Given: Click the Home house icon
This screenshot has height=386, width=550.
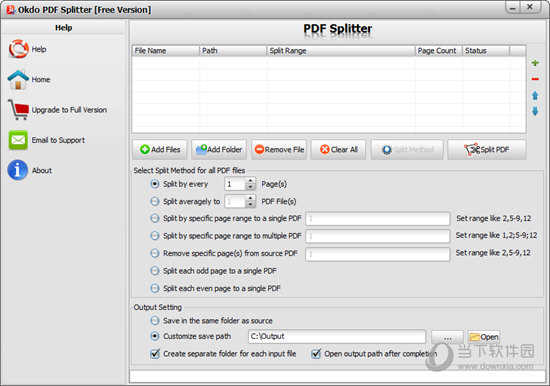Looking at the screenshot, I should pyautogui.click(x=18, y=80).
